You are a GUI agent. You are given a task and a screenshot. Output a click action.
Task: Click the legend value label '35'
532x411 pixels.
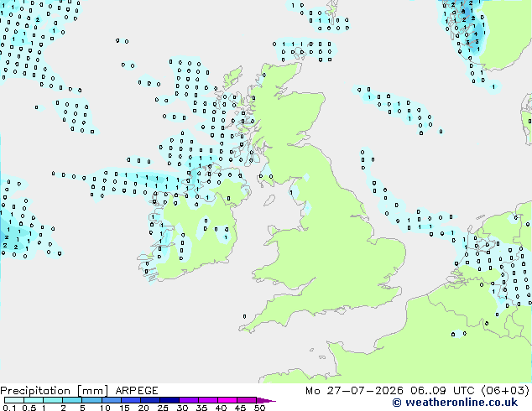pos(201,408)
